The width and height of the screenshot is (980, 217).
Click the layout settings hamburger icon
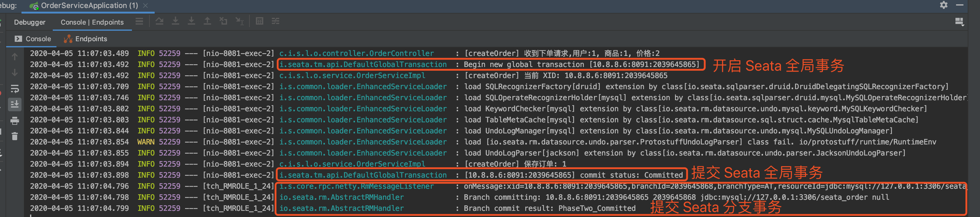139,21
